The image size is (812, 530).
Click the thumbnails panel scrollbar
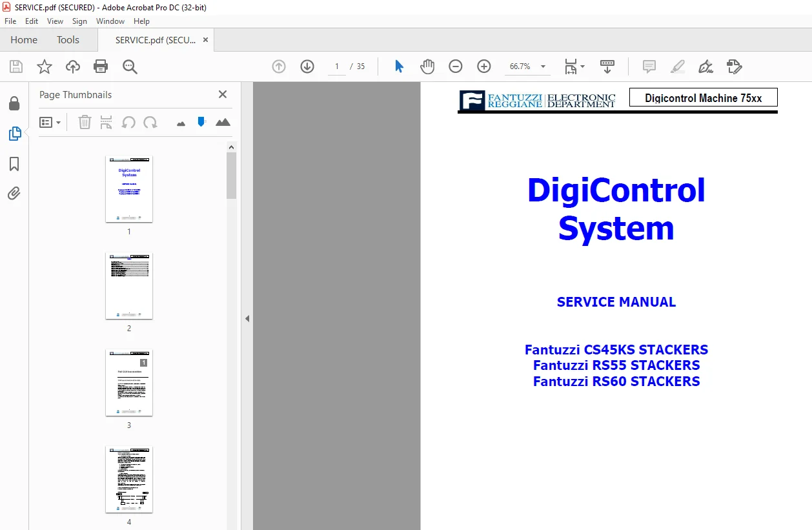coord(231,175)
